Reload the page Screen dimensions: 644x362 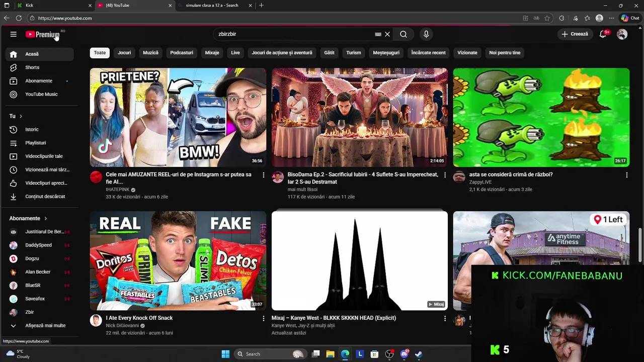19,18
